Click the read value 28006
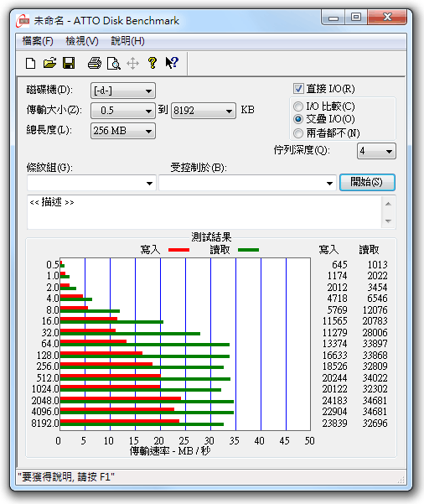 click(x=375, y=332)
